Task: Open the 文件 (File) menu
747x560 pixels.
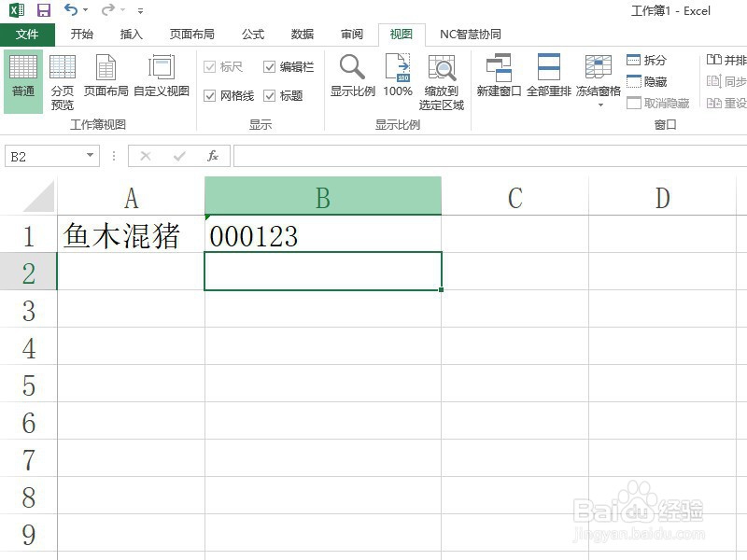Action: [x=27, y=34]
